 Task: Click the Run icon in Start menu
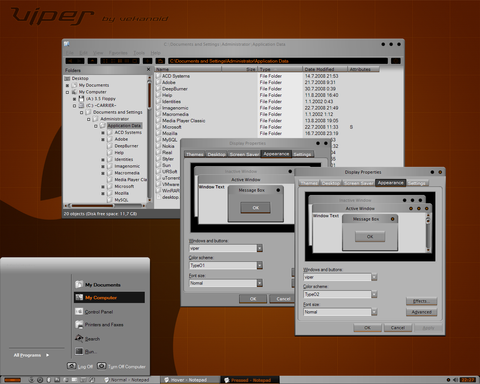click(x=79, y=351)
